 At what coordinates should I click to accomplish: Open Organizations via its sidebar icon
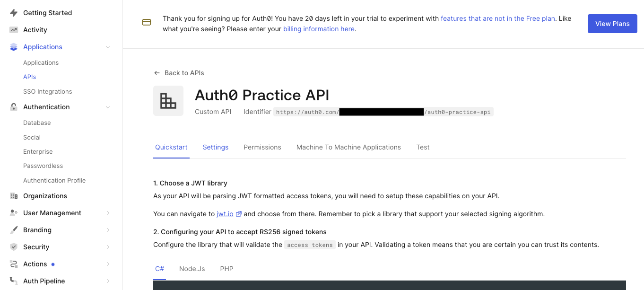[x=14, y=195]
